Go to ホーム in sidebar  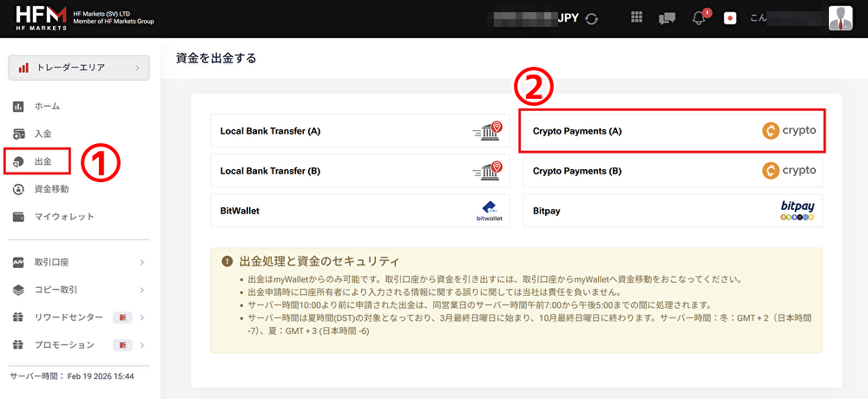[47, 106]
